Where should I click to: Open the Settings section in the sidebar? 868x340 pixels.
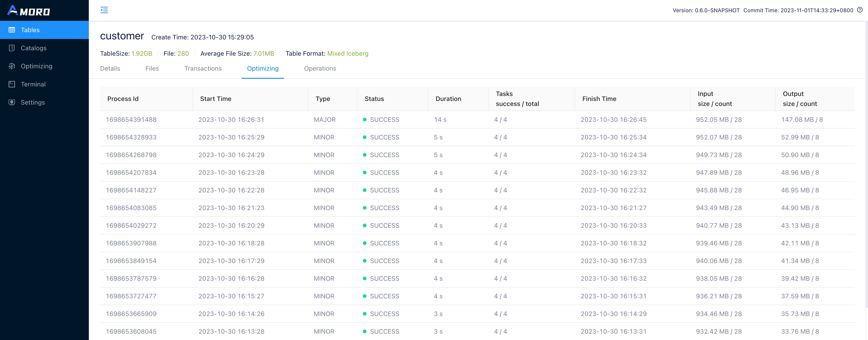coord(32,102)
